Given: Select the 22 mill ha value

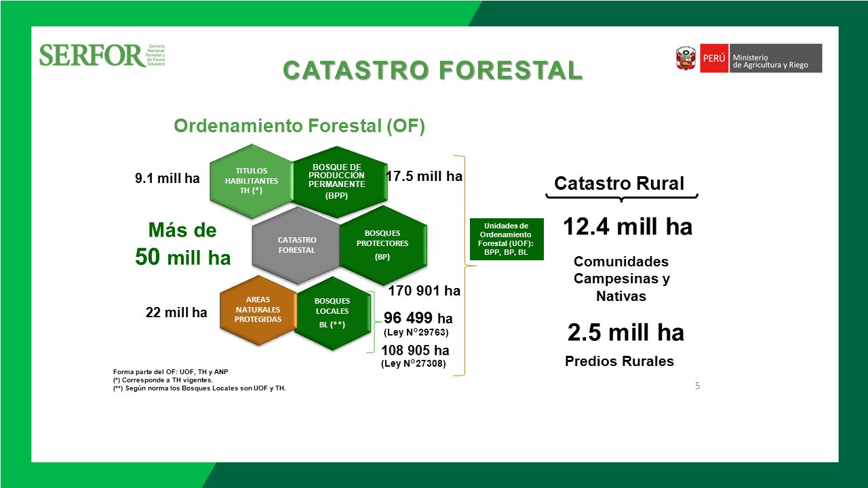Looking at the screenshot, I should (177, 312).
